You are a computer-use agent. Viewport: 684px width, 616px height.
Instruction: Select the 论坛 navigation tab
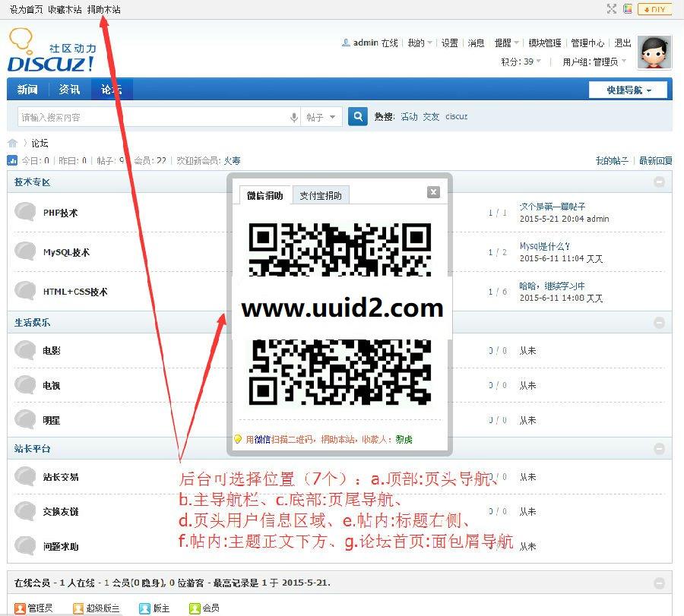coord(112,90)
